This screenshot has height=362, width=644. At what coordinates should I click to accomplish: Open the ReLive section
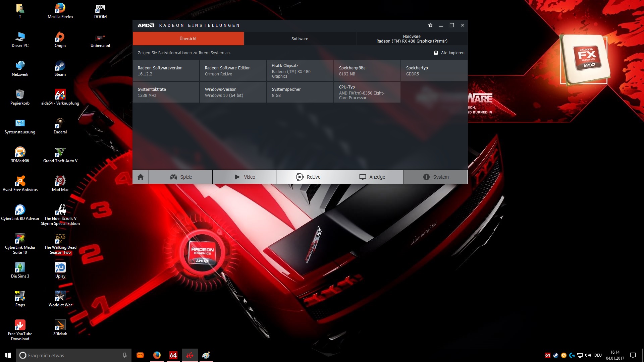(308, 177)
